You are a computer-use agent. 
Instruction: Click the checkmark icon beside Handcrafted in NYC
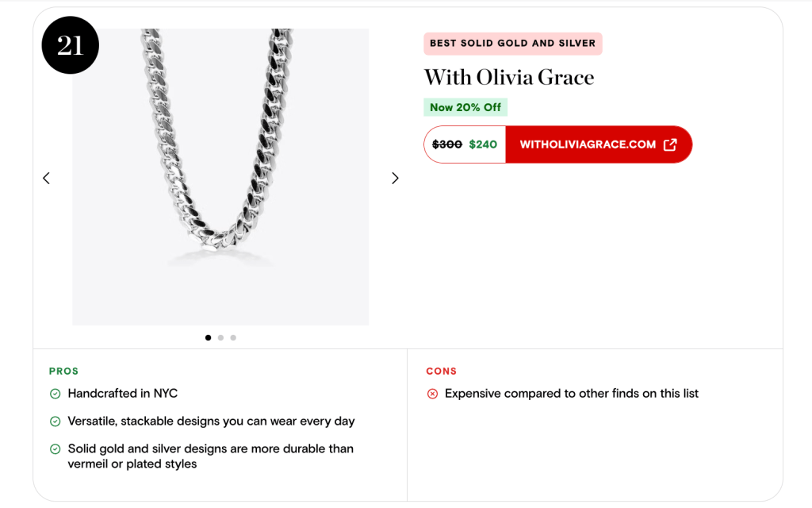[x=56, y=394]
